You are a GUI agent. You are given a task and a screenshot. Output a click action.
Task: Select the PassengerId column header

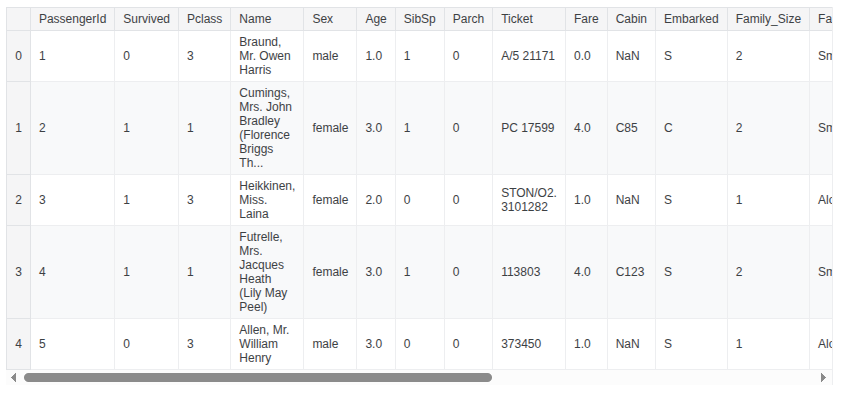(73, 19)
